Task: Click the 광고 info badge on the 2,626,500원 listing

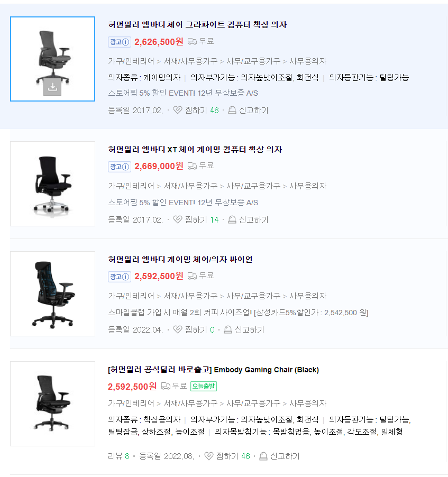Action: tap(120, 42)
